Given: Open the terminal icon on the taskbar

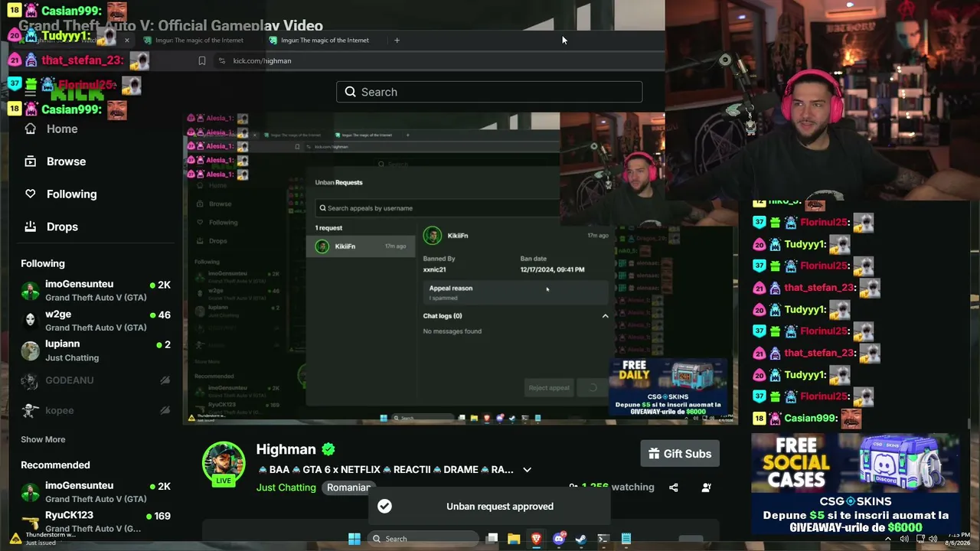Looking at the screenshot, I should click(603, 539).
